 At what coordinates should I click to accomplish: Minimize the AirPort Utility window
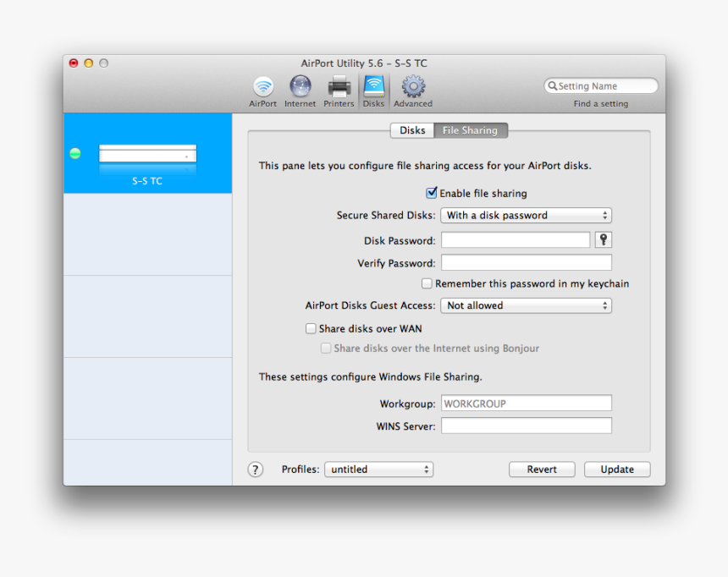click(x=89, y=63)
